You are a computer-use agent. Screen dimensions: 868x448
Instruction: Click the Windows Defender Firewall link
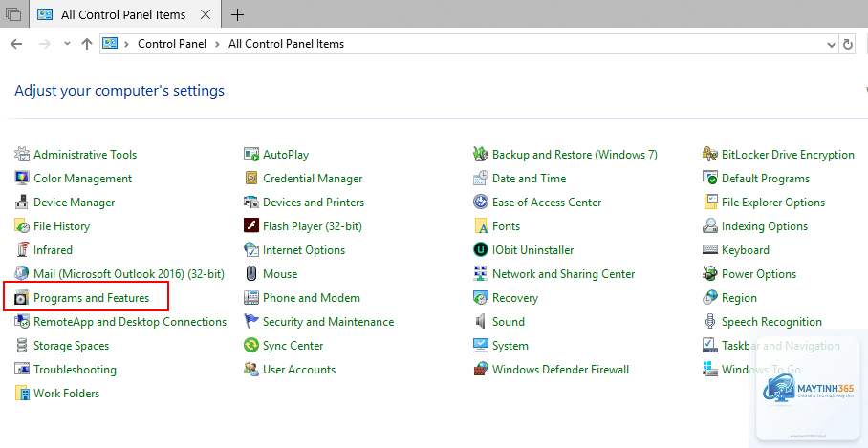click(560, 370)
